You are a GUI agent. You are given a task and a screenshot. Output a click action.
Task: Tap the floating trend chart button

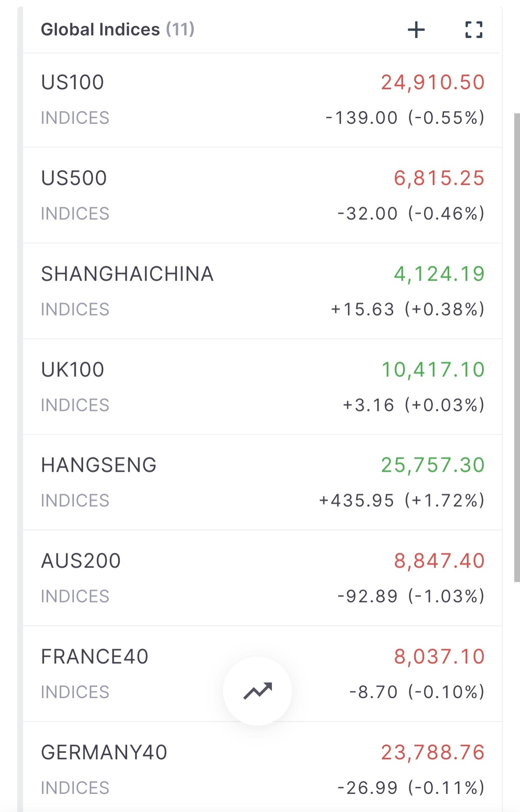[x=258, y=691]
